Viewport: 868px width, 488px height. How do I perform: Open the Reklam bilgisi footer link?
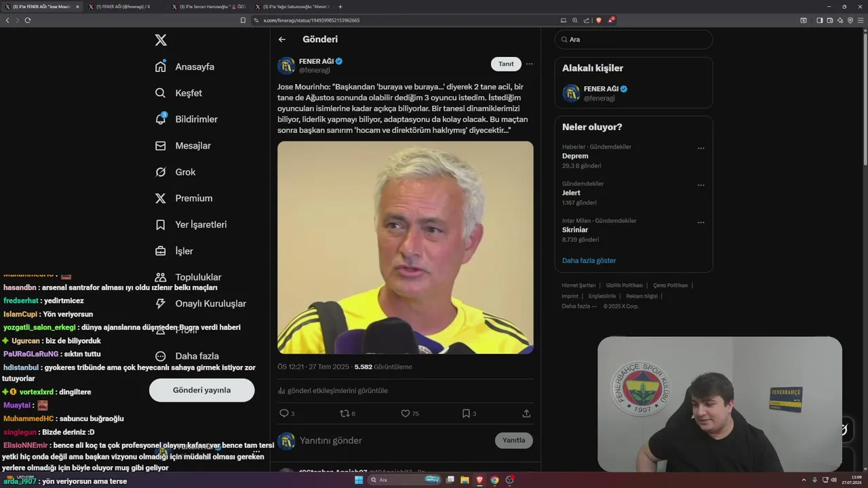[642, 296]
